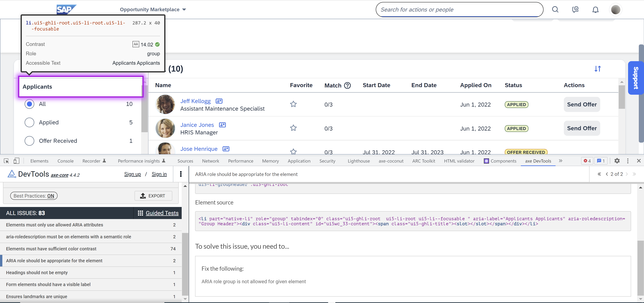This screenshot has width=644, height=303.
Task: Favorite Jeff Kellogg with star icon
Action: (293, 104)
